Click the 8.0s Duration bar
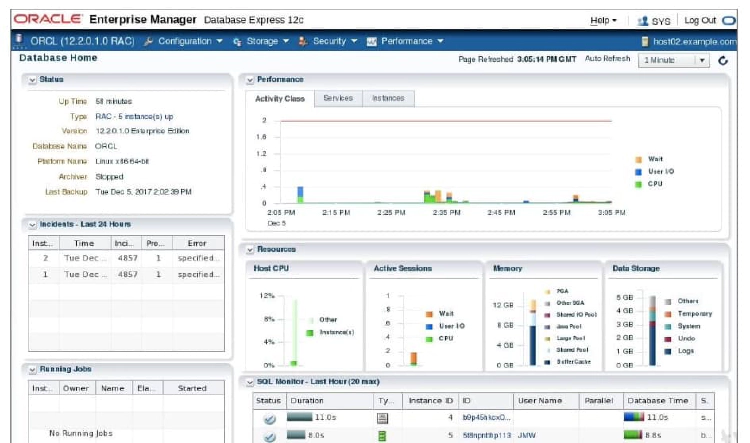Screen dimensions: 750x443 296,435
